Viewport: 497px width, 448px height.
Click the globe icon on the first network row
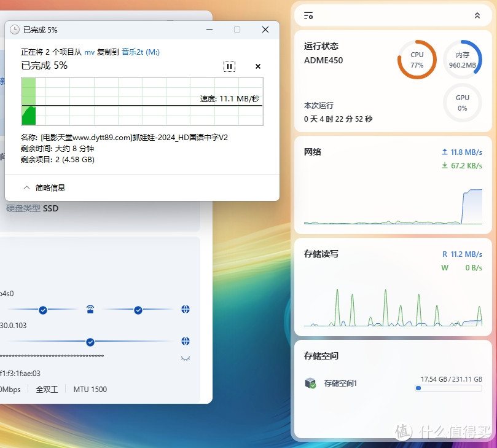(x=186, y=309)
